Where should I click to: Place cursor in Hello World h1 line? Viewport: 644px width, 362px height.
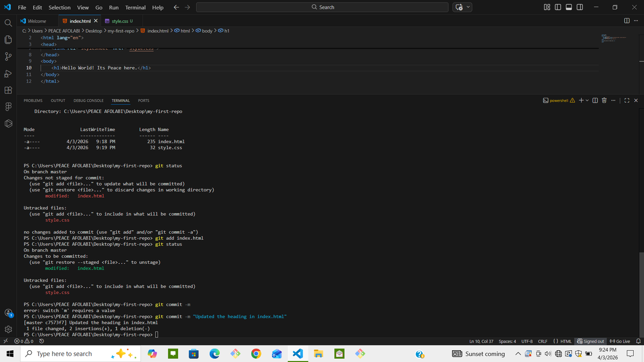[x=101, y=68]
